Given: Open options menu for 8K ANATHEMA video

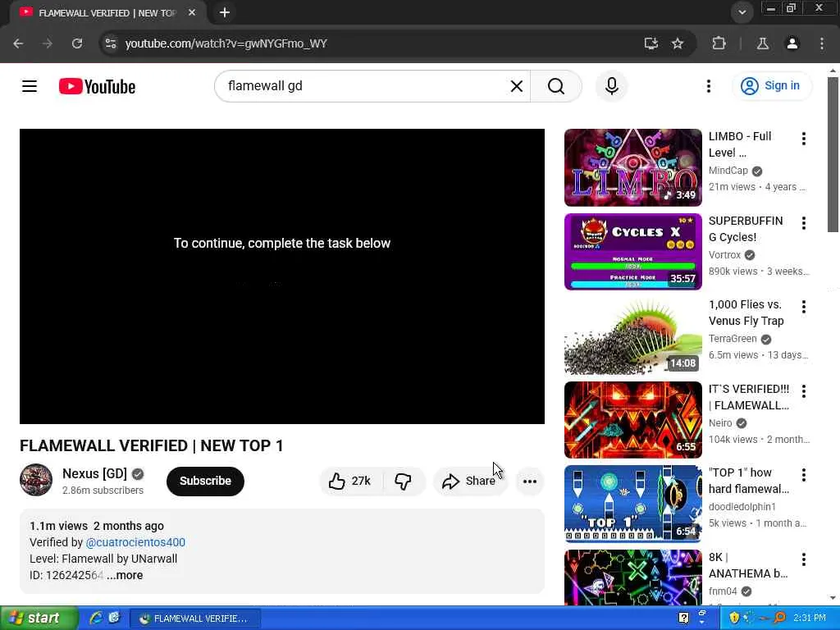Looking at the screenshot, I should pyautogui.click(x=804, y=559).
